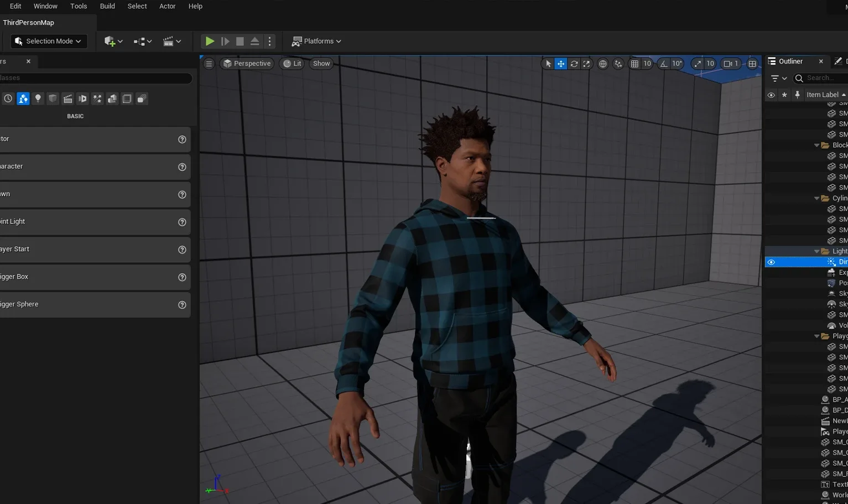Toggle grid snapping in the viewport
The height and width of the screenshot is (504, 848).
634,64
